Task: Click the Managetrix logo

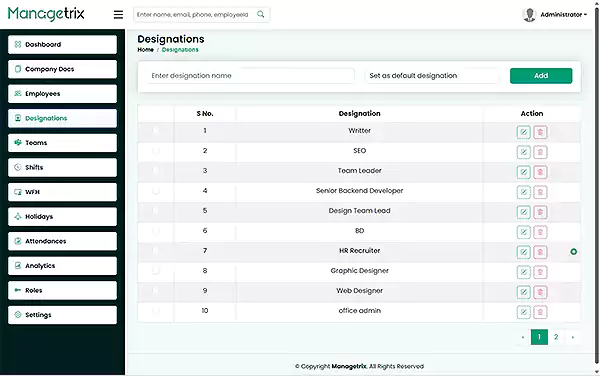Action: [46, 14]
